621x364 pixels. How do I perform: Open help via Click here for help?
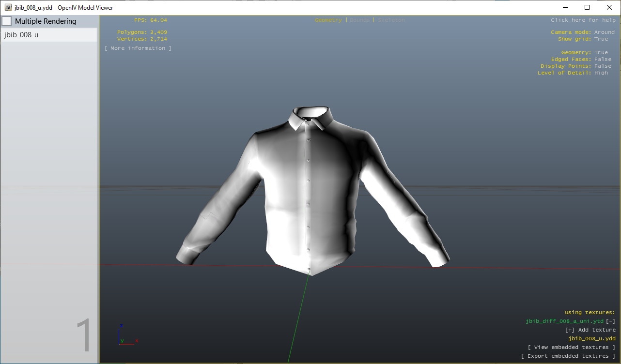(583, 20)
